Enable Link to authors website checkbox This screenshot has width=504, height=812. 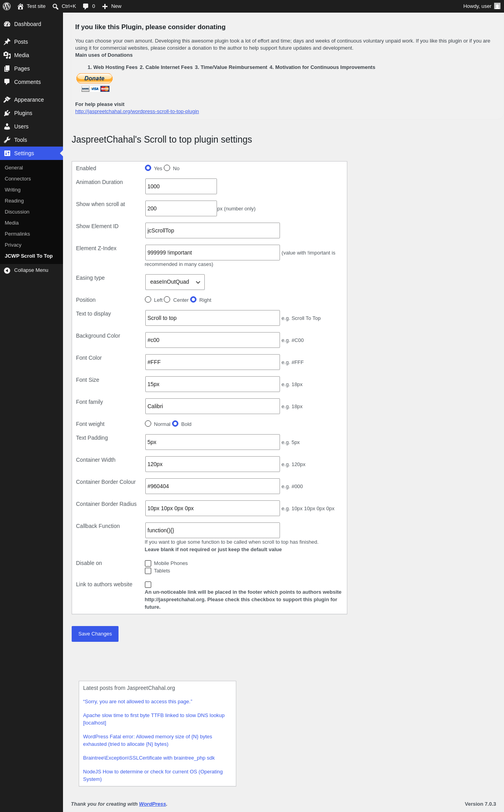click(148, 585)
